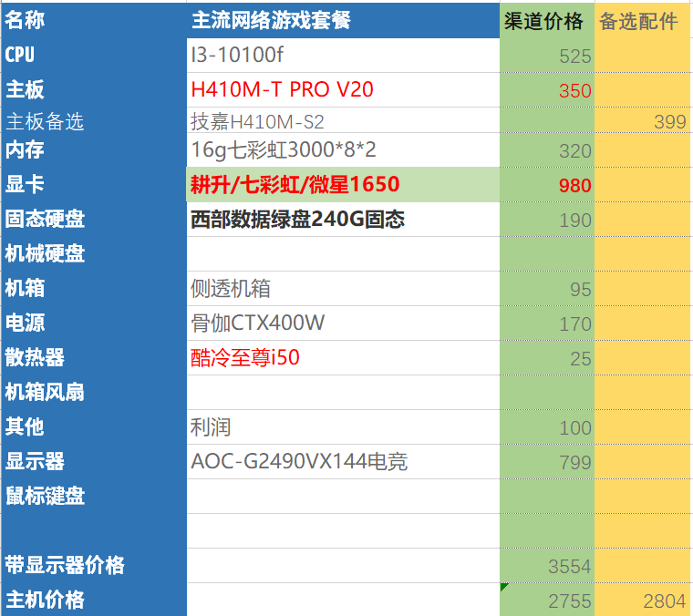Click the 内存 row label
The image size is (693, 616).
tap(94, 150)
